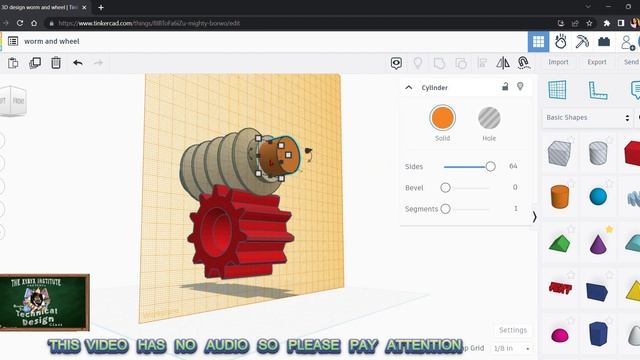The width and height of the screenshot is (640, 360).
Task: Unfavorite the Cone shape star
Action: 609,229
